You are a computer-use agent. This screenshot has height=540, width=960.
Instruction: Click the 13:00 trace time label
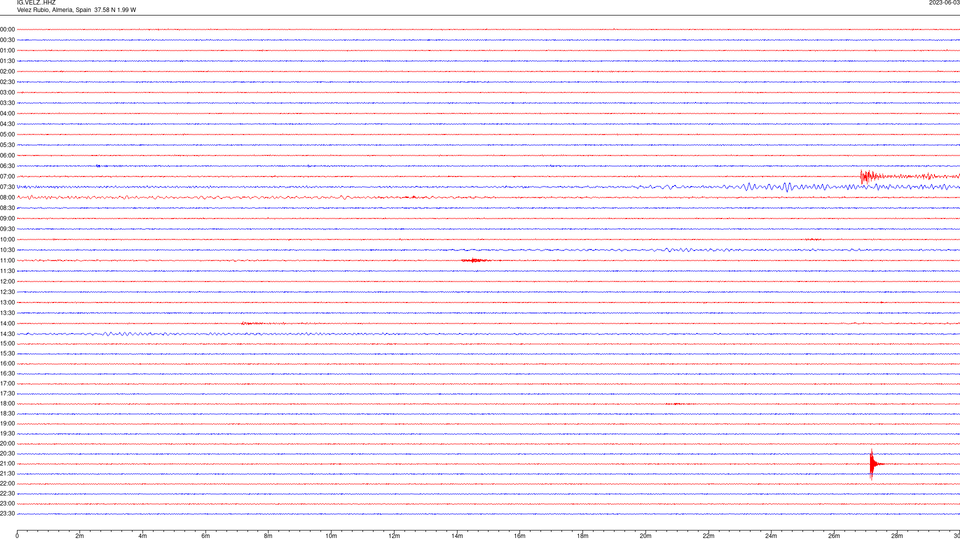tap(7, 302)
